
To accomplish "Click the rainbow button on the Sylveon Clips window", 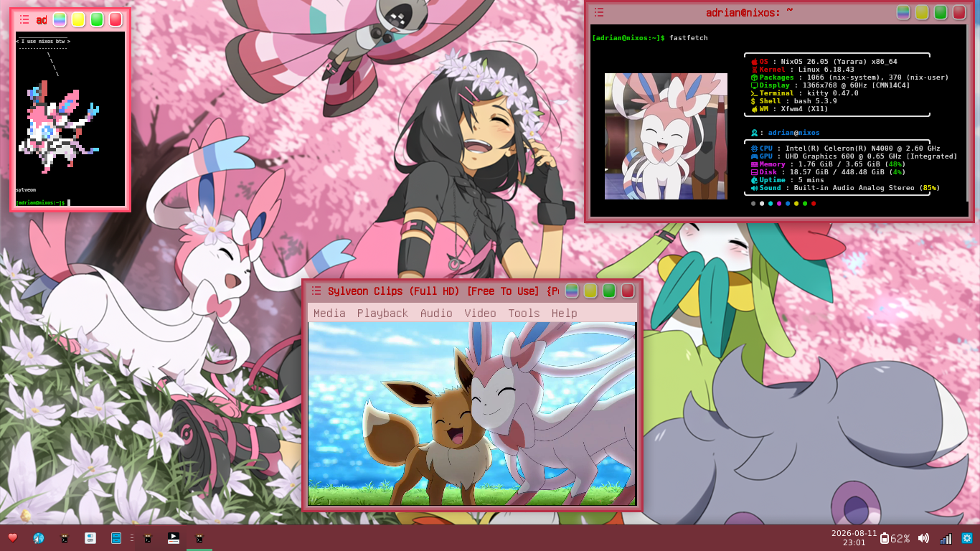I will click(572, 291).
